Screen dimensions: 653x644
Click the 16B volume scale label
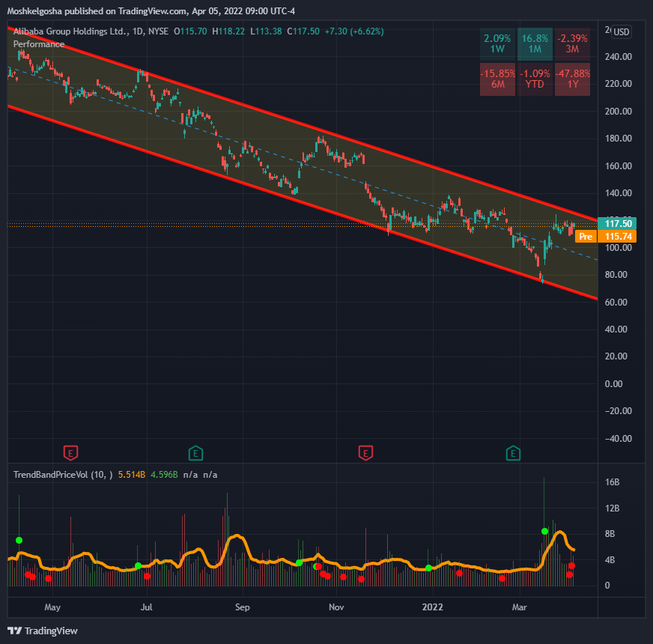click(613, 482)
